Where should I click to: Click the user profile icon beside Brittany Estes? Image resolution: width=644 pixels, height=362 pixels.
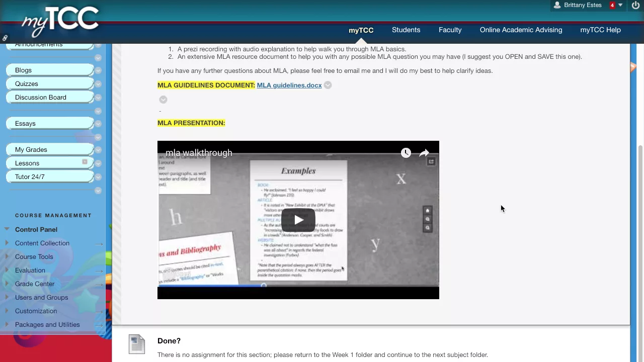pos(557,5)
